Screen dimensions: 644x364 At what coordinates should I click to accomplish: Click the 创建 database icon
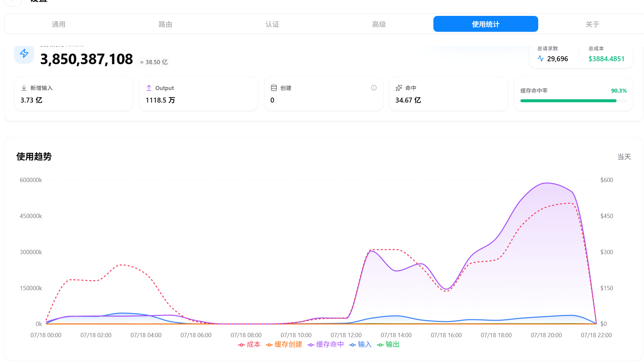click(274, 88)
